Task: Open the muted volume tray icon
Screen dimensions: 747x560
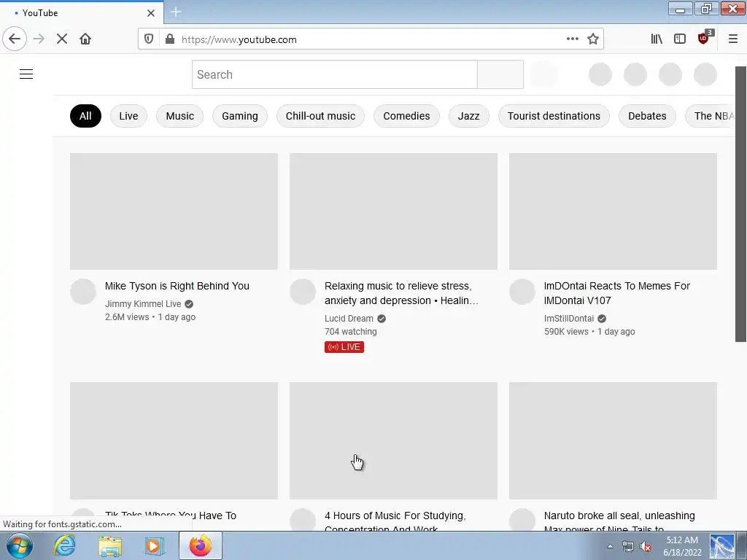Action: (x=646, y=547)
